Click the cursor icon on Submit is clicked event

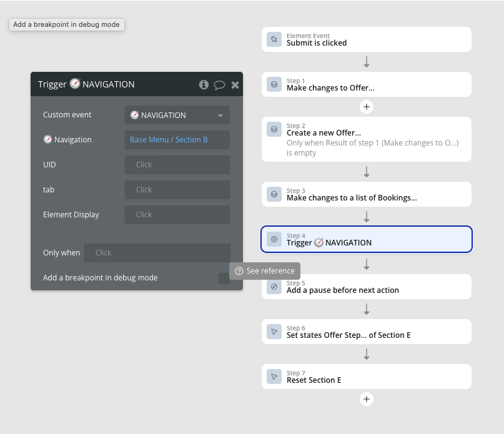point(274,39)
